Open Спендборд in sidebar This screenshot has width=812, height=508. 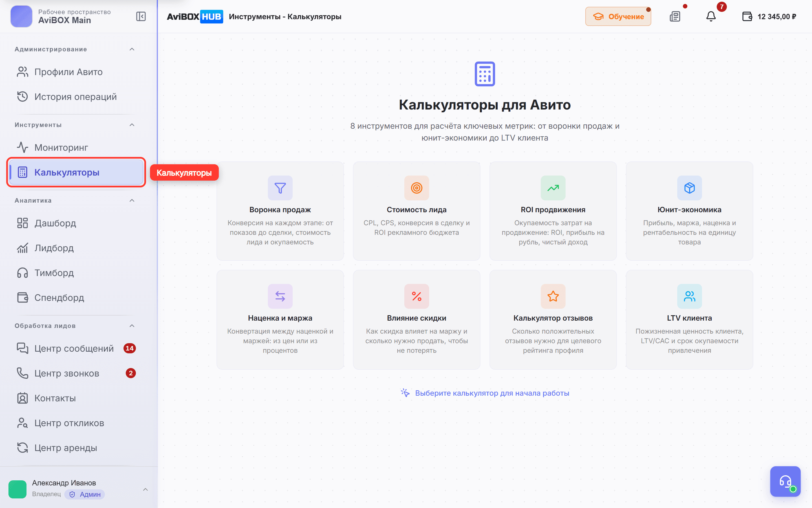coord(76,298)
